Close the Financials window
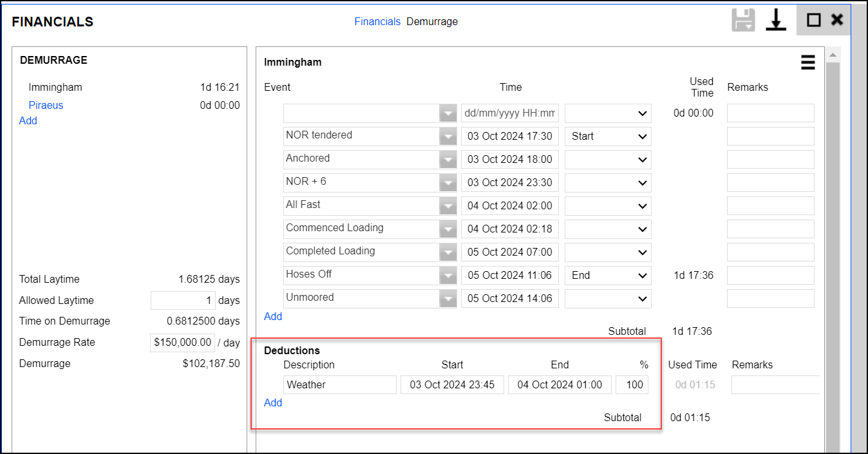Image resolution: width=868 pixels, height=454 pixels. 836,20
